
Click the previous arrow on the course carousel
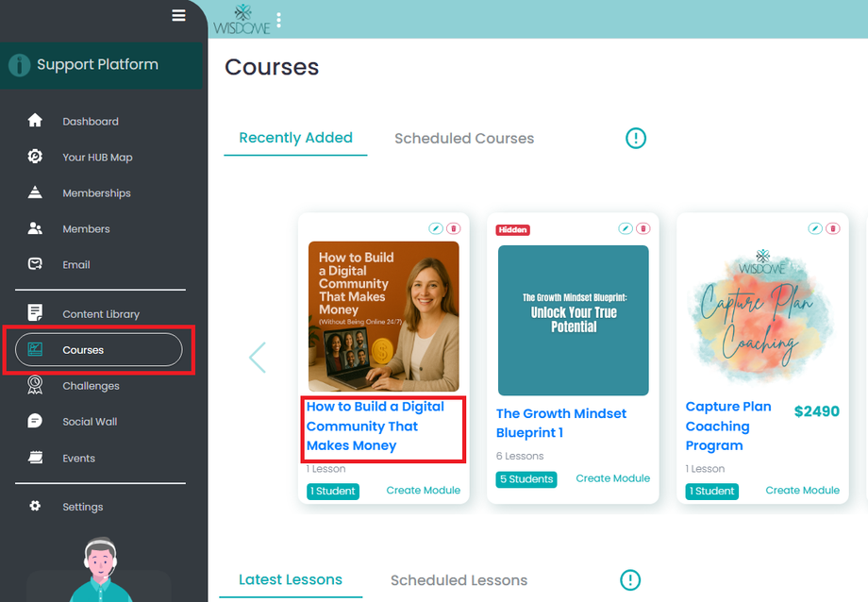pos(257,358)
